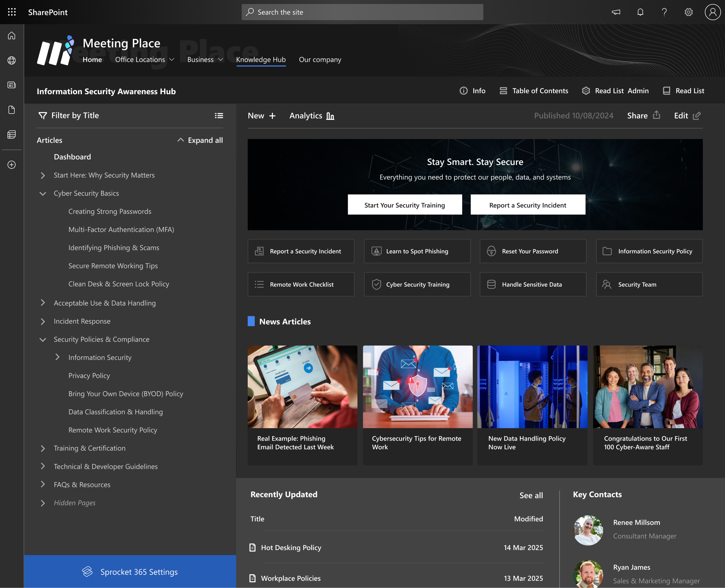Click Report a Security Incident hero button
The height and width of the screenshot is (588, 725).
coord(528,205)
